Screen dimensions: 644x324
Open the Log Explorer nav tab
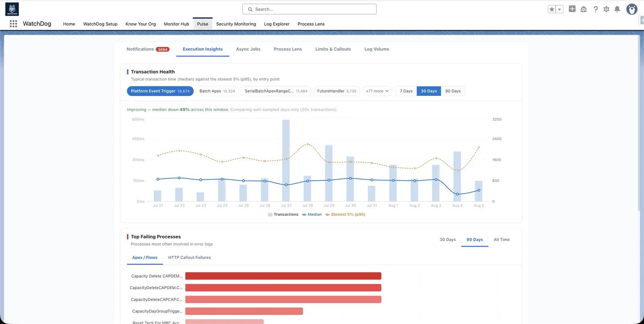coord(277,24)
